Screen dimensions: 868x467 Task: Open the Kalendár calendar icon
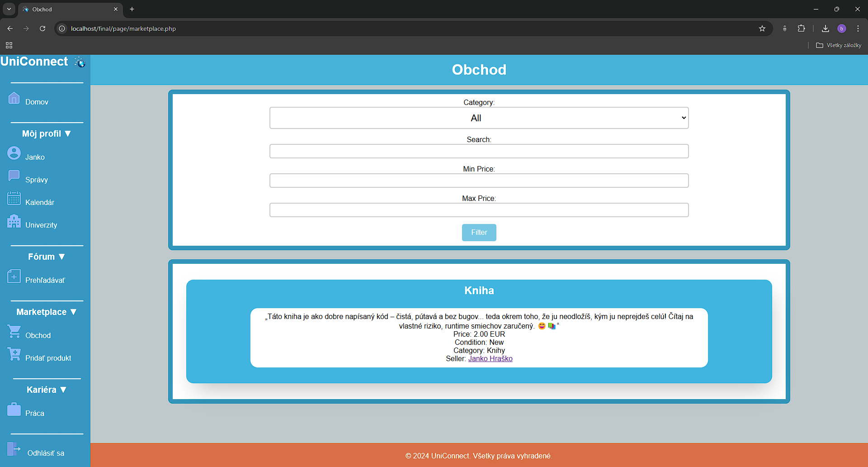pyautogui.click(x=14, y=198)
